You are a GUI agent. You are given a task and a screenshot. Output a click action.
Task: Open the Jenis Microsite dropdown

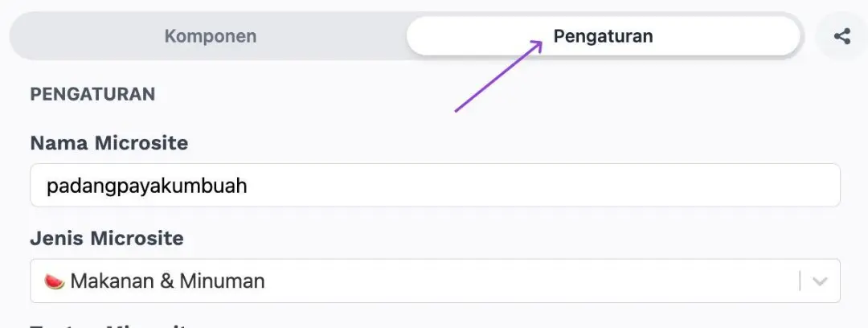(x=434, y=281)
